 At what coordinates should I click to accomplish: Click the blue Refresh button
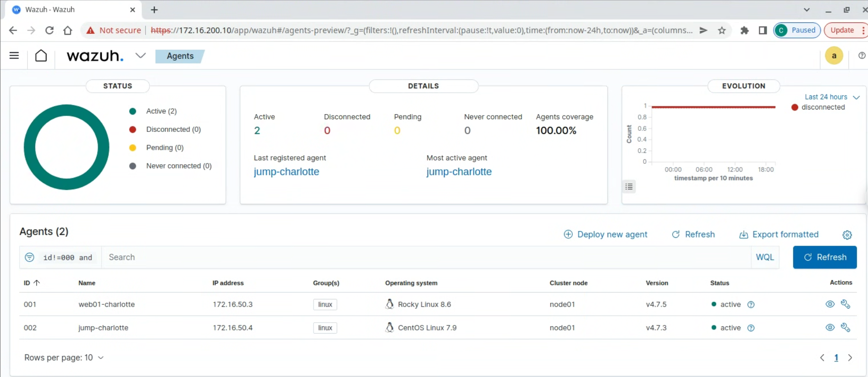tap(825, 257)
